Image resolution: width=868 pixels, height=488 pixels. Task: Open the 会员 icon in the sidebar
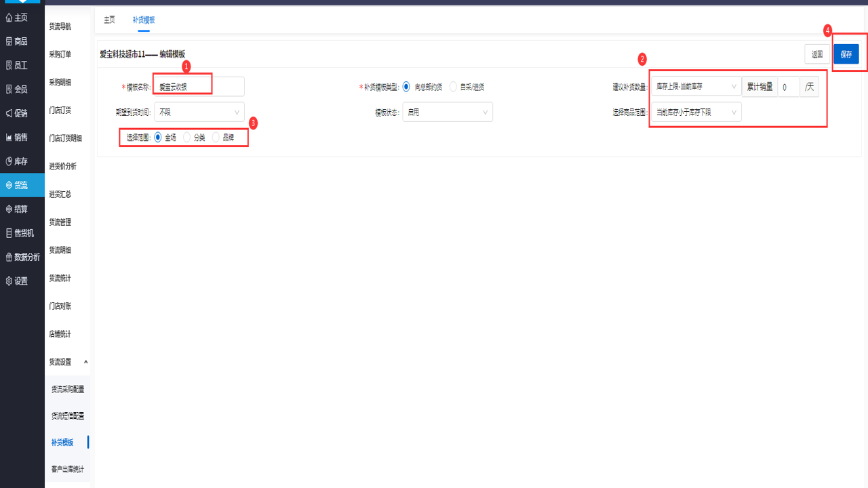tap(9, 89)
